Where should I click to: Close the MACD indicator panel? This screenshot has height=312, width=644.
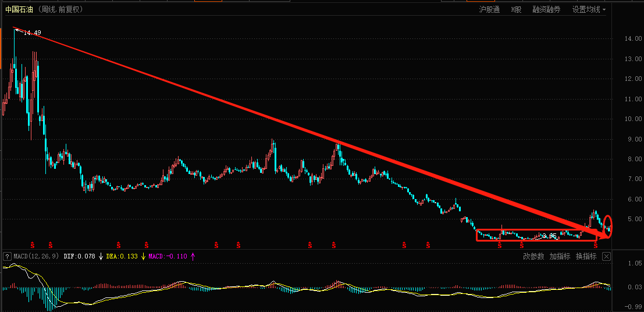(x=606, y=256)
